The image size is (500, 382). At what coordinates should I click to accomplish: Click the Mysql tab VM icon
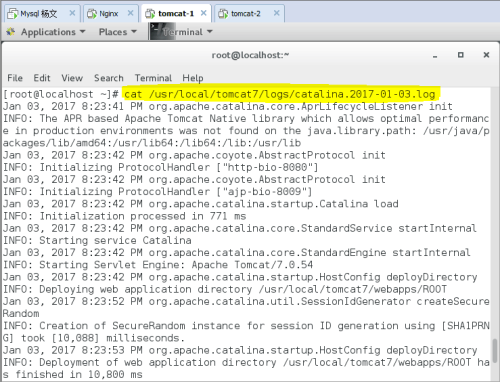(12, 14)
